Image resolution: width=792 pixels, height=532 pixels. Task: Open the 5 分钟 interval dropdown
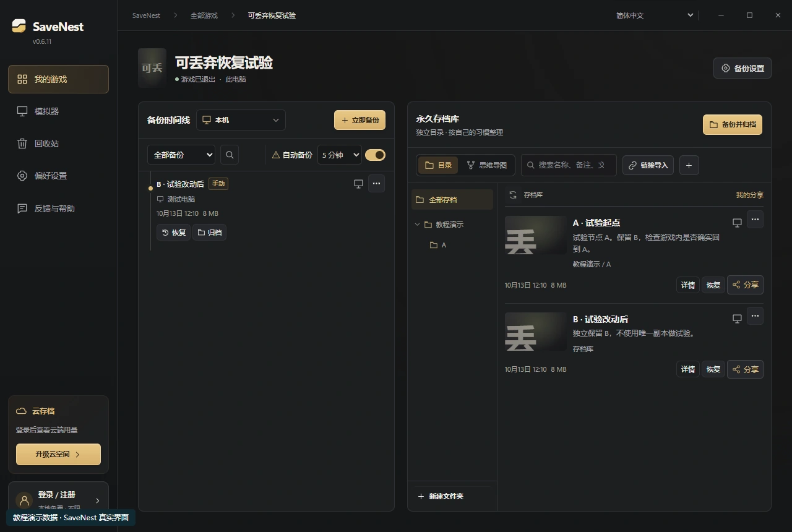click(339, 155)
